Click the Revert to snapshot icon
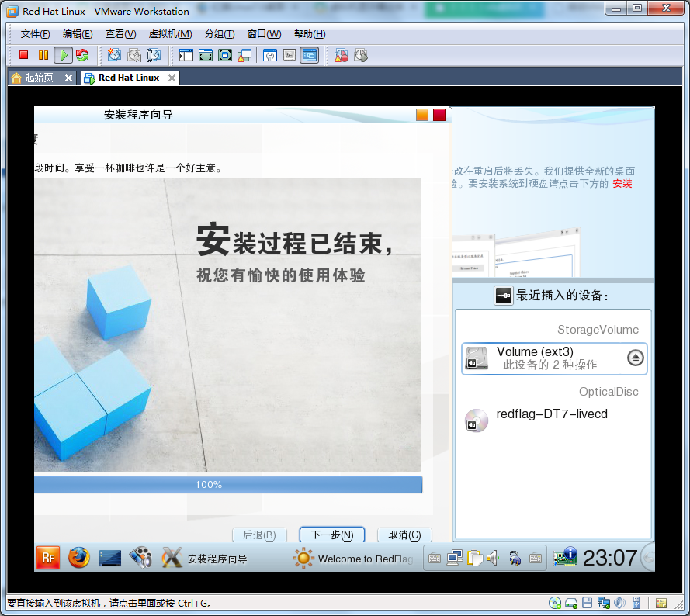The width and height of the screenshot is (690, 616). [134, 55]
